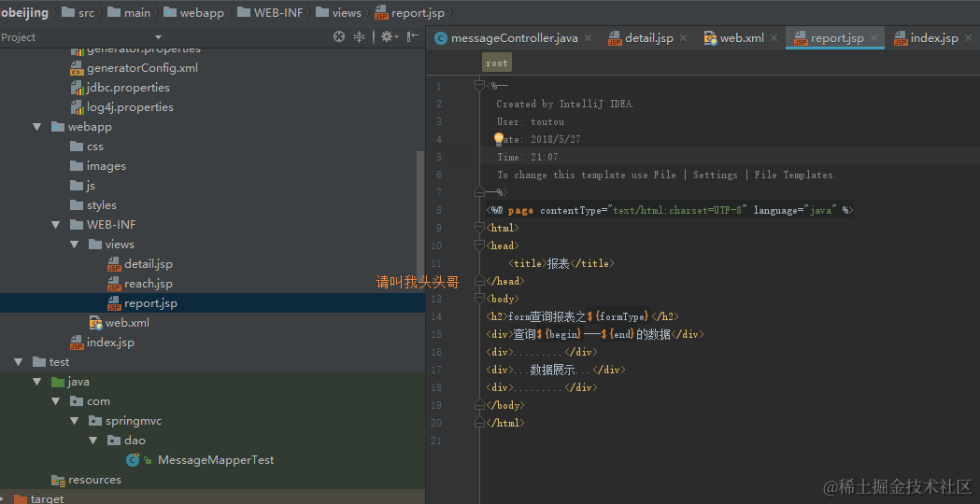Click the h2 line containing formType
Viewport: 980px width, 504px height.
click(583, 316)
